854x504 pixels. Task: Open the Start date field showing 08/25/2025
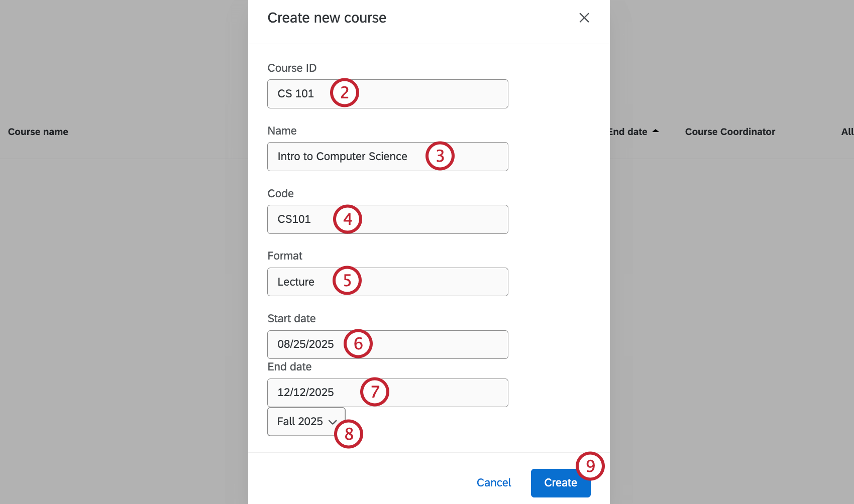tap(306, 344)
